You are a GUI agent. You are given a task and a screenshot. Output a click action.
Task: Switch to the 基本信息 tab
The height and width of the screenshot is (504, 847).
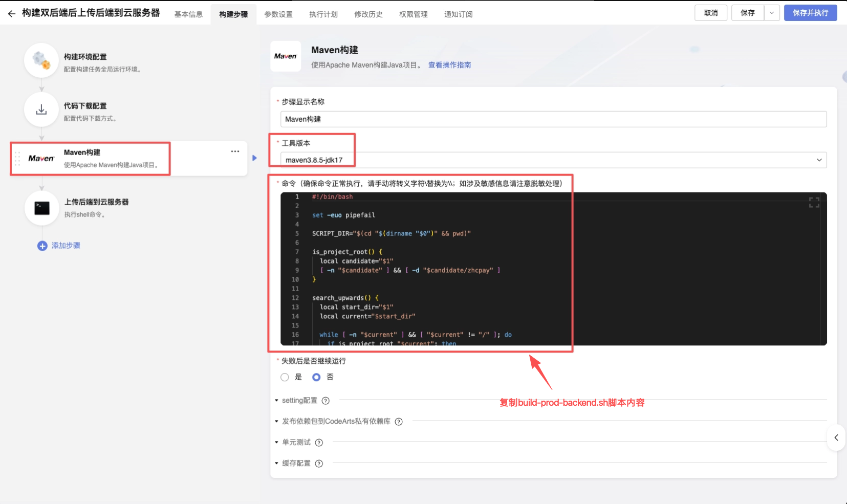[x=188, y=14]
